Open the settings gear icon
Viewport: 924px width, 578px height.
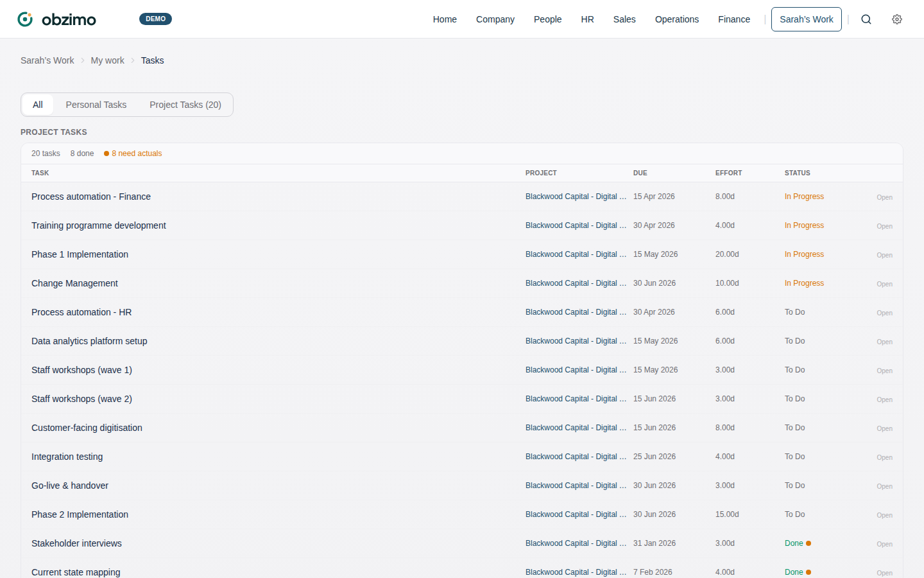[x=897, y=19]
